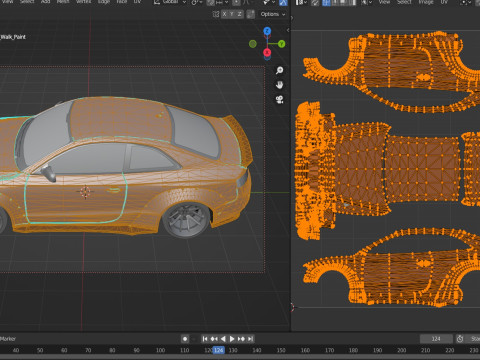Open the Vertex menu
480x360 pixels.
(x=84, y=2)
